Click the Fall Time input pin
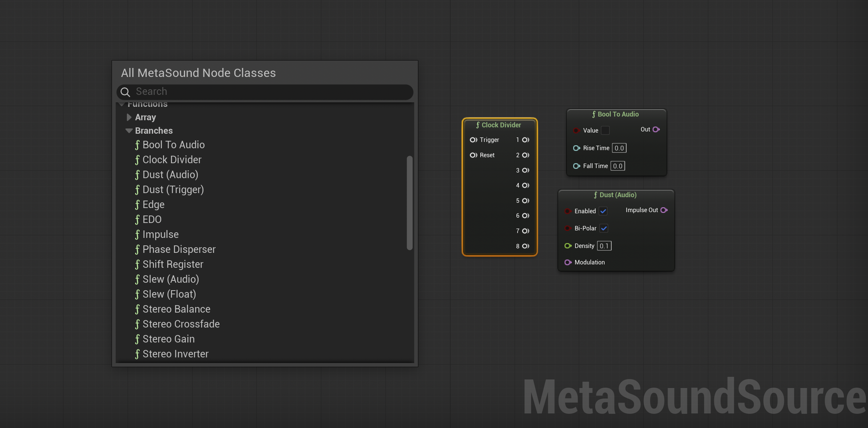 577,166
